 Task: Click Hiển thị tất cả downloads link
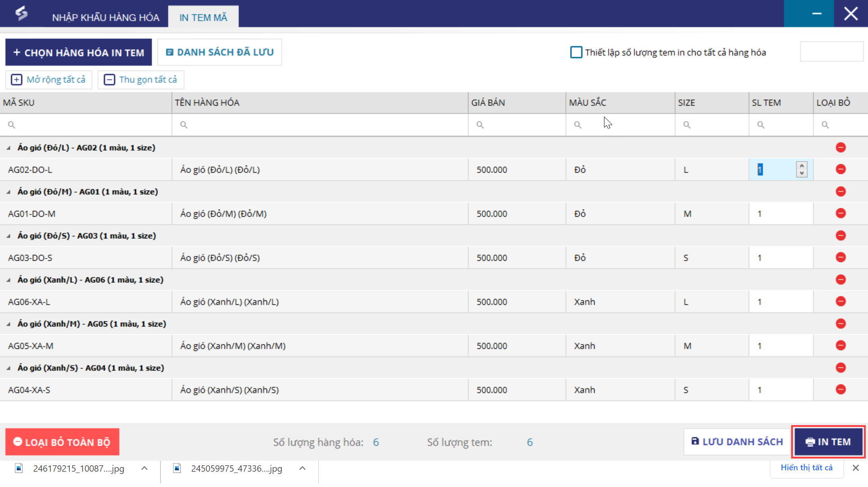click(807, 468)
